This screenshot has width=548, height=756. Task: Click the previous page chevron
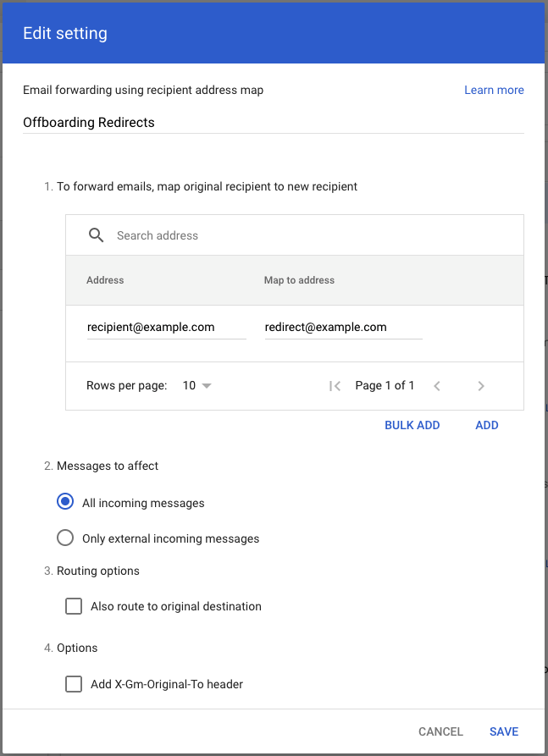[x=437, y=386]
